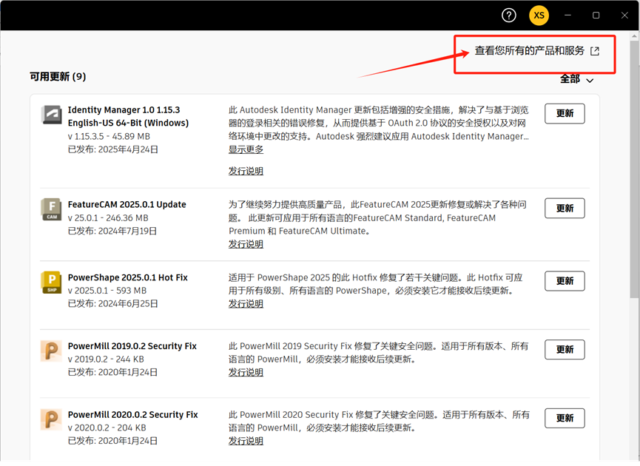Image resolution: width=640 pixels, height=466 pixels.
Task: Click the PowerMill 2020.0.2 product icon
Action: [x=51, y=419]
